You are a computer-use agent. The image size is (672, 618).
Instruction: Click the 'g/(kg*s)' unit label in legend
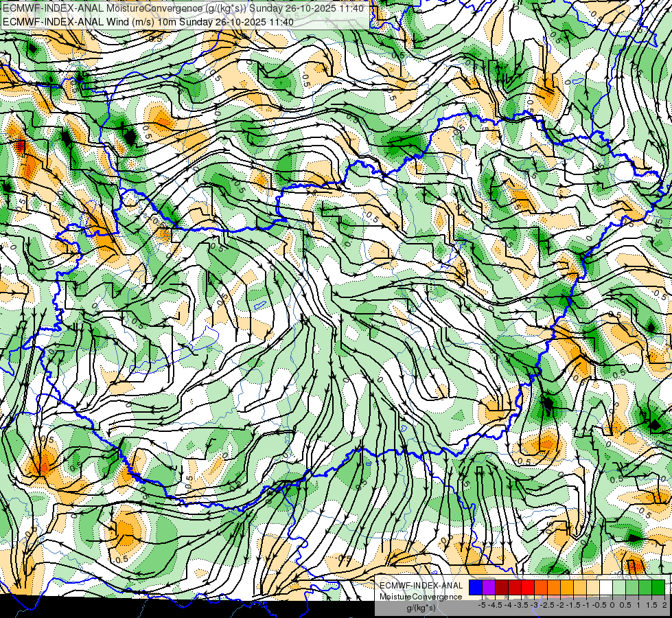[421, 608]
